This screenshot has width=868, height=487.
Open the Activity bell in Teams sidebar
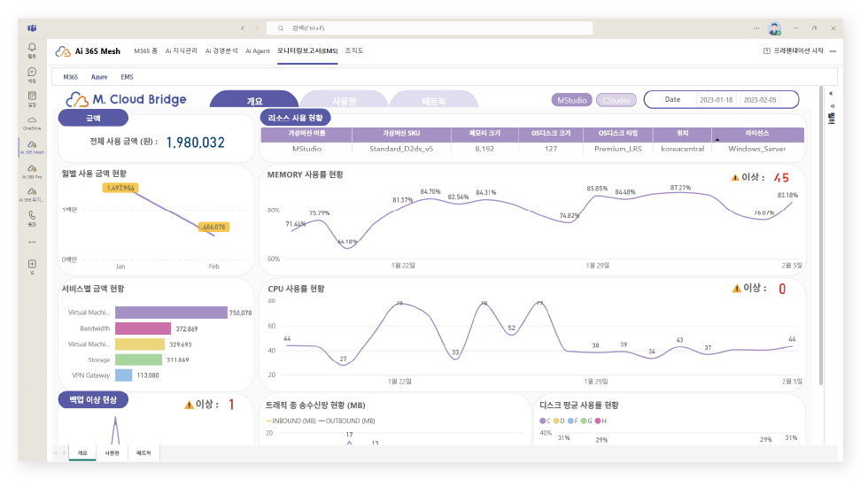(x=32, y=48)
